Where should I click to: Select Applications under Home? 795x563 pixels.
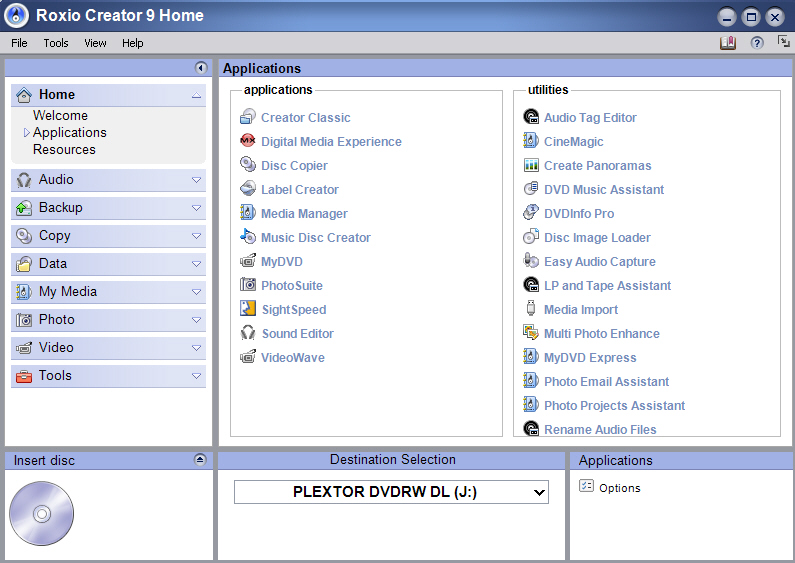pos(69,132)
